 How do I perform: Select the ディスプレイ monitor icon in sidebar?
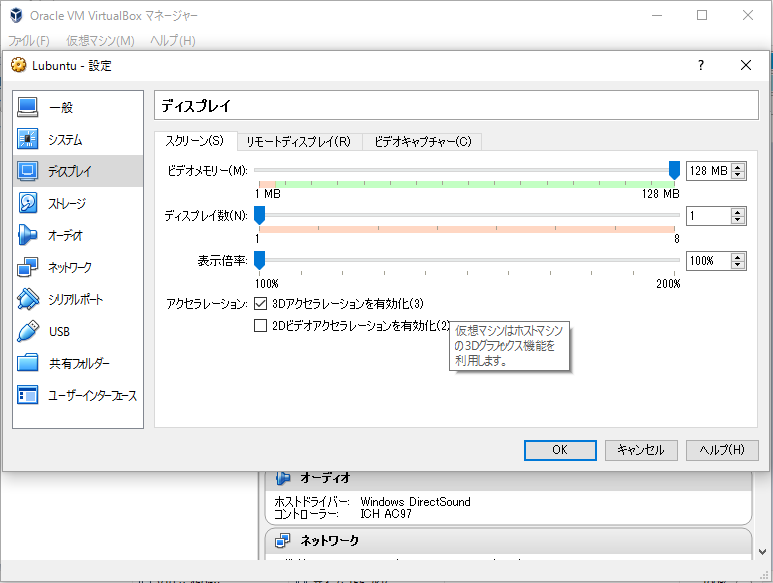[x=28, y=171]
